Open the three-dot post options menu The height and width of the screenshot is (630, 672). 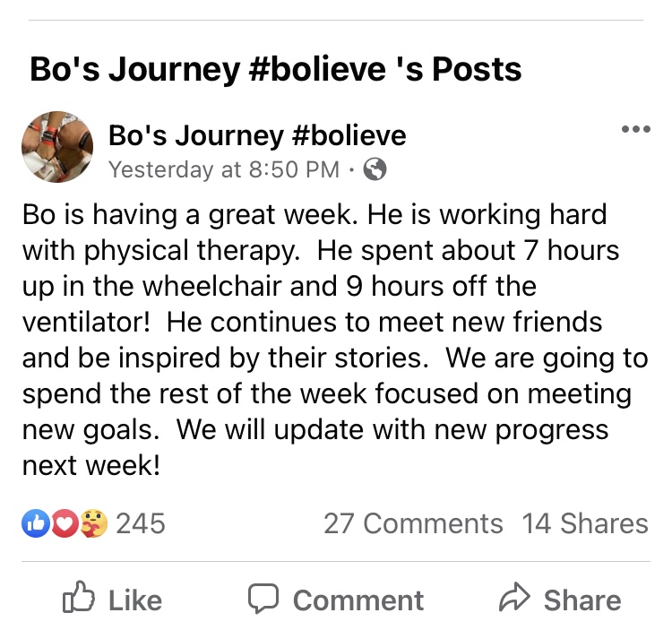(636, 128)
